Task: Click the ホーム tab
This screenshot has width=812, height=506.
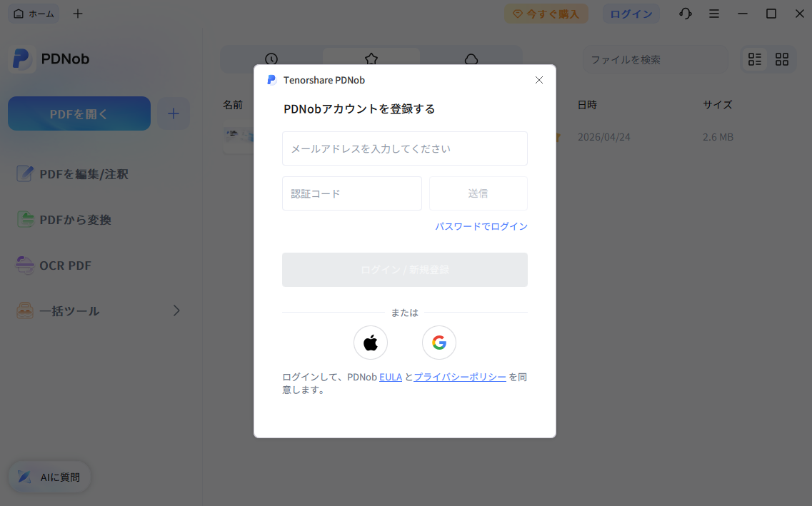Action: [34, 14]
